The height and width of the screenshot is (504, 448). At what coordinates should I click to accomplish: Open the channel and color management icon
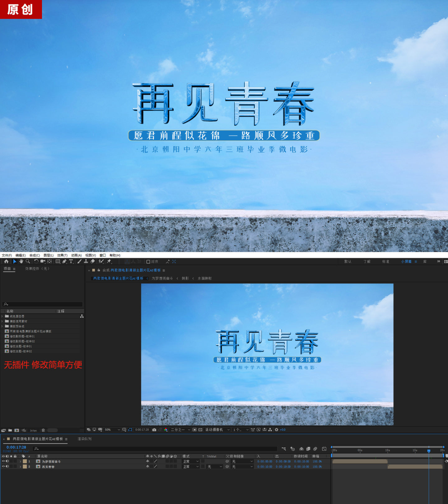[x=166, y=430]
